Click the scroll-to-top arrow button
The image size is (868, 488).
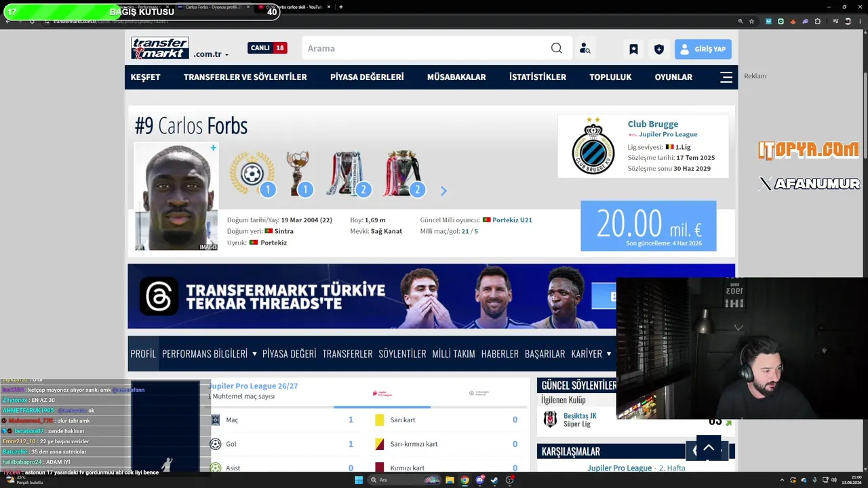tap(709, 448)
